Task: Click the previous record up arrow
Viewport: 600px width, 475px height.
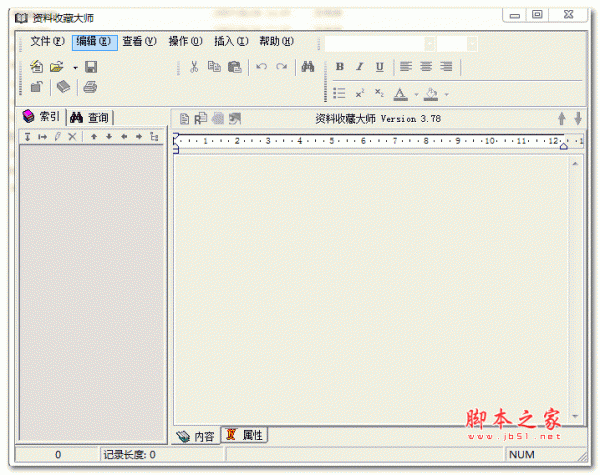Action: click(x=561, y=119)
